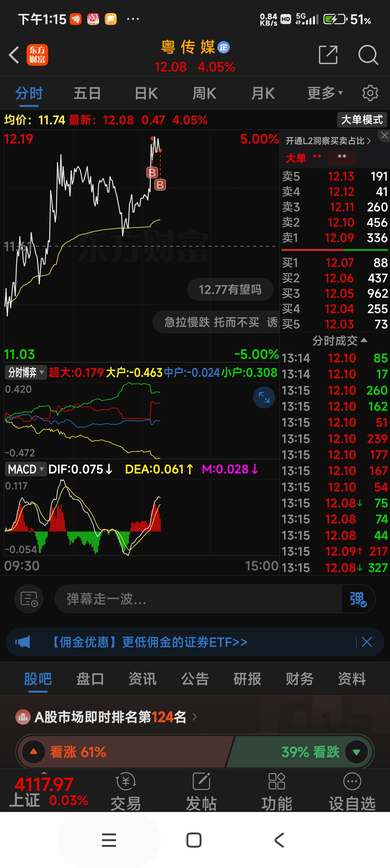Tap the 粤传媒 stock title

click(188, 47)
